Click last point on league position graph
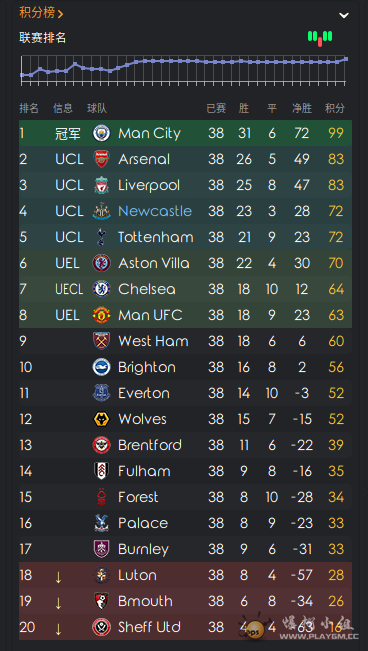Image resolution: width=368 pixels, height=651 pixels. click(346, 59)
